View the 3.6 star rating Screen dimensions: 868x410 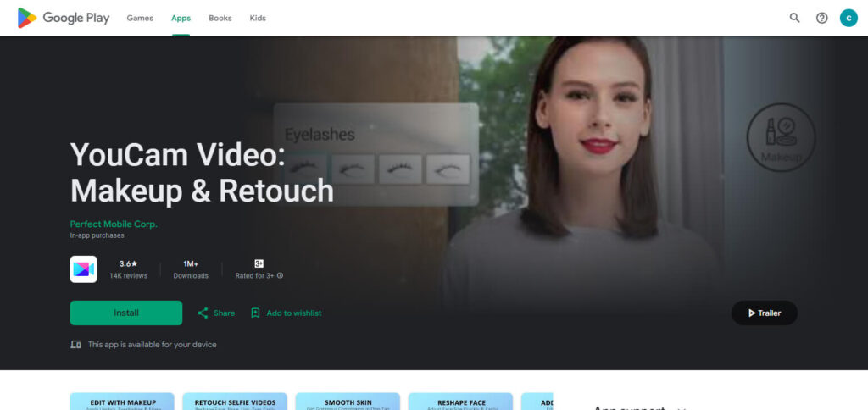pos(129,264)
